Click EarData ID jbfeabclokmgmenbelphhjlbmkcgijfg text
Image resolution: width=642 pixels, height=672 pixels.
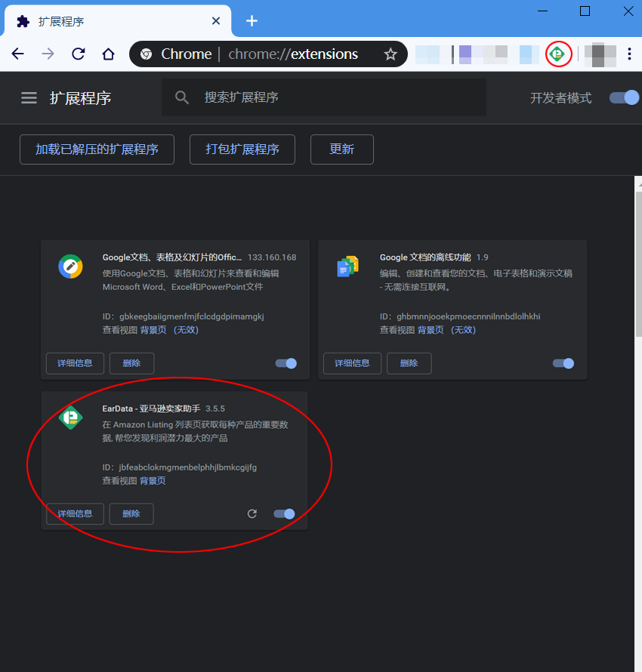180,467
